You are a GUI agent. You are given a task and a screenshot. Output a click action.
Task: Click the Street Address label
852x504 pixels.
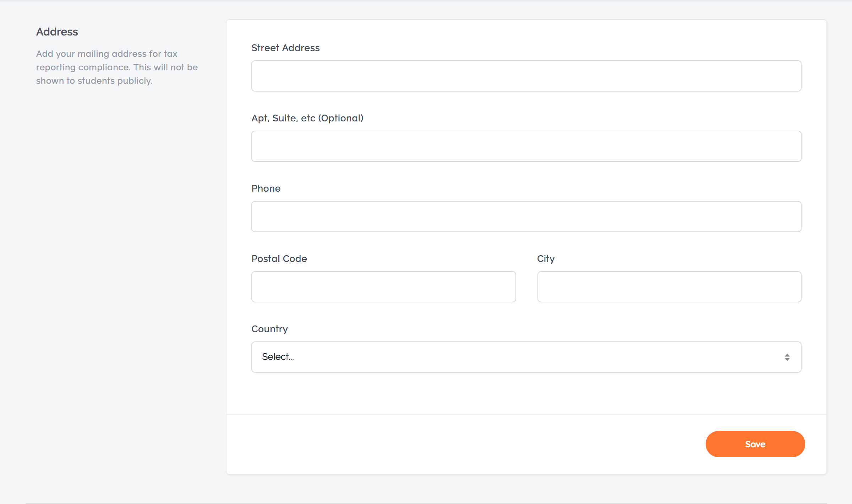click(285, 48)
